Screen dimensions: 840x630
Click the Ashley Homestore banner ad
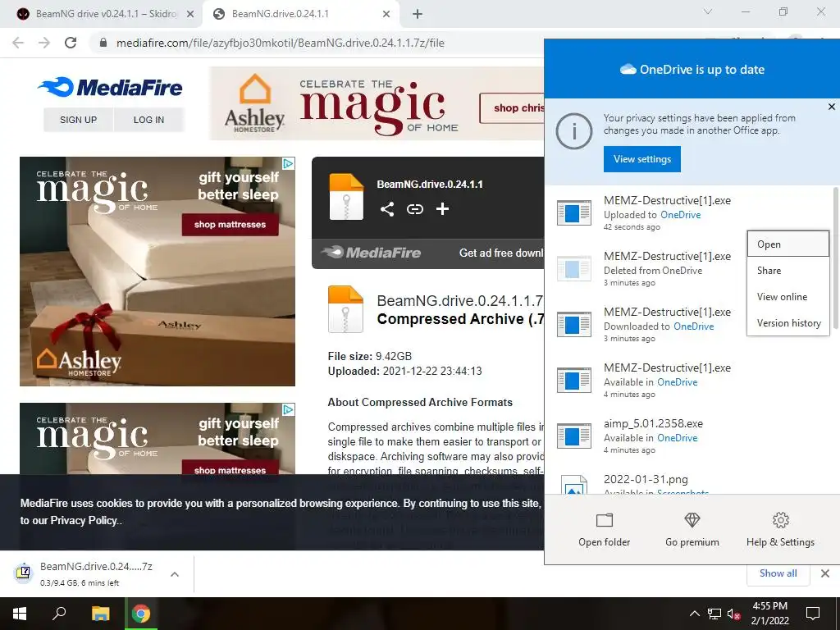pos(377,103)
